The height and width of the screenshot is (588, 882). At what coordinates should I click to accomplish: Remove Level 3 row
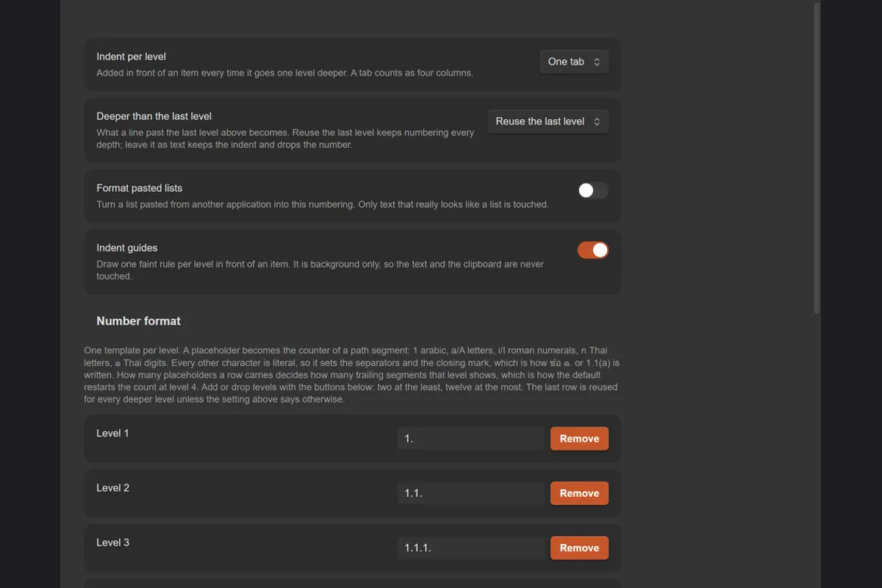coord(579,548)
